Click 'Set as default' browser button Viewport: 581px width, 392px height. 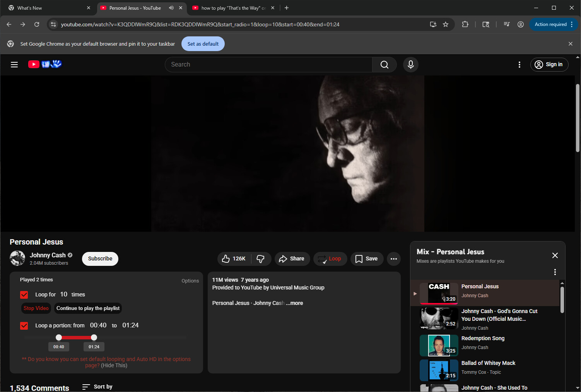click(x=203, y=44)
